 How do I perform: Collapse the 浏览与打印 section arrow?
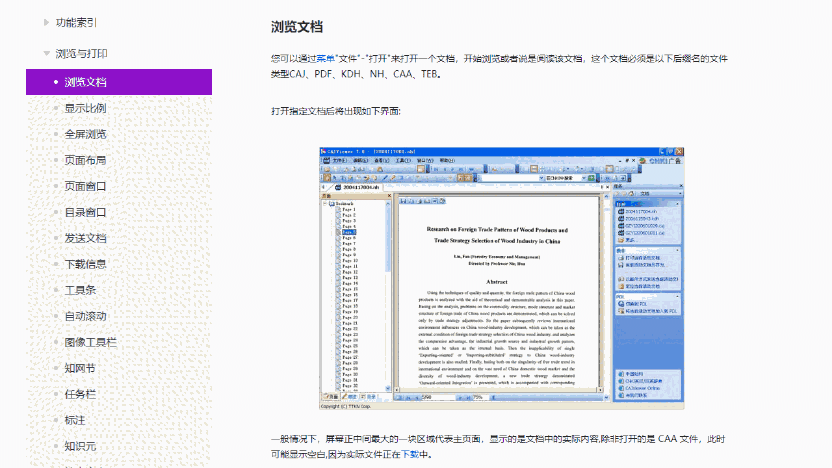click(46, 53)
